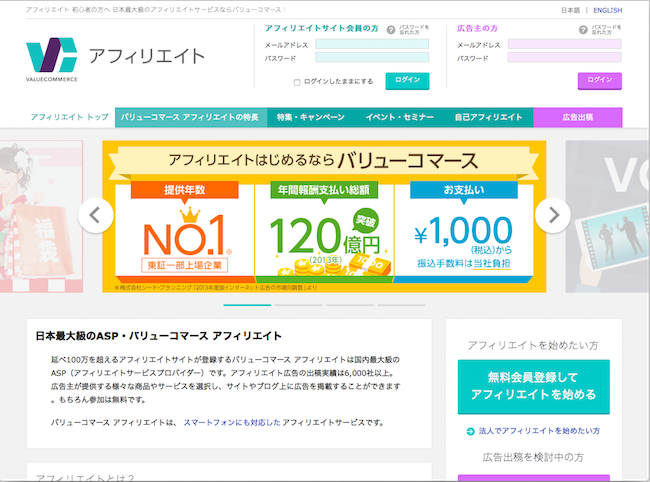650x482 pixels.
Task: Click faded VC slide on right
Action: 608,216
